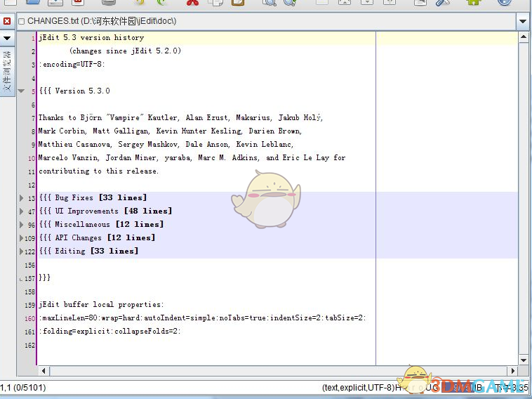Click the vertical scrollbar down arrow
The width and height of the screenshot is (532, 399).
pos(523,360)
